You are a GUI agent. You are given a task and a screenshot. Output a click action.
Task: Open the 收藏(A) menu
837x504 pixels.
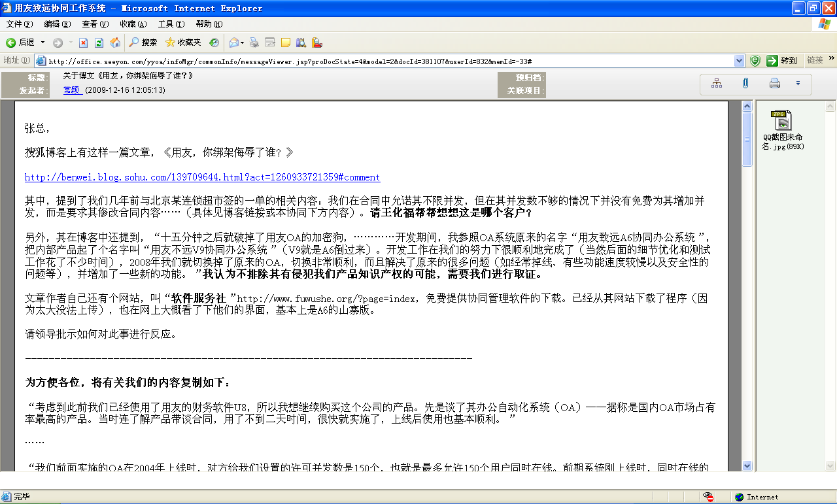(x=133, y=24)
